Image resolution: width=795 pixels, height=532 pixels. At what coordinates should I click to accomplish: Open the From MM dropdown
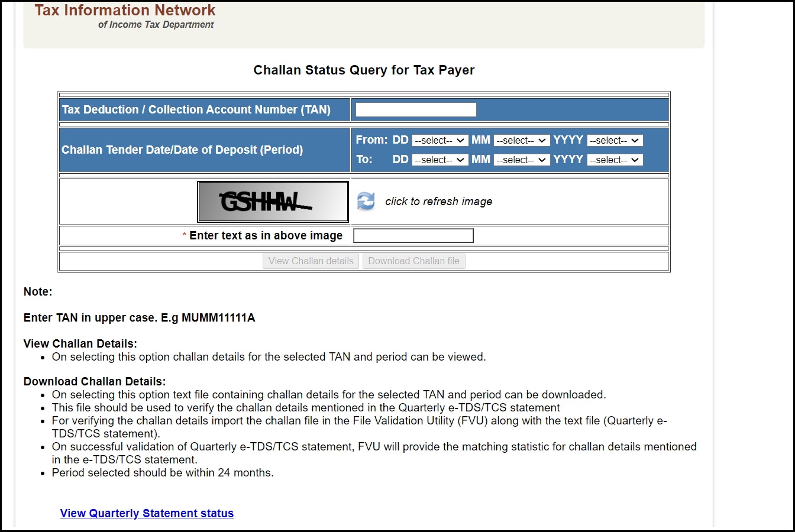point(521,140)
